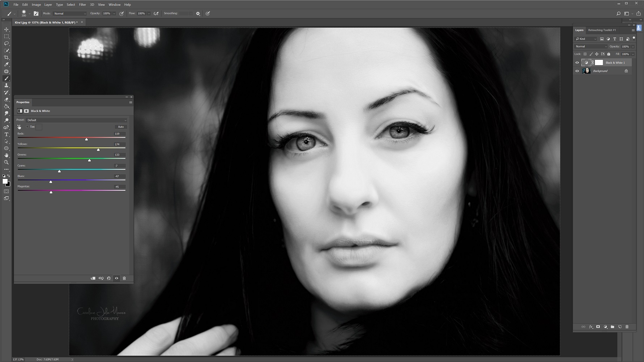Click the Reds slider handle
Viewport: 644px width, 362px height.
[86, 139]
